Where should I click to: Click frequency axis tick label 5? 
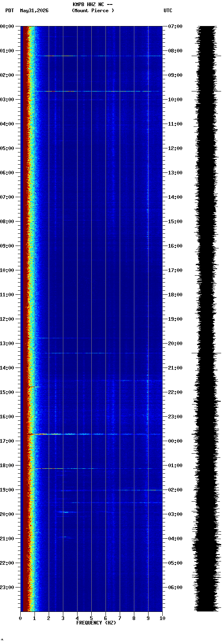coord(91,618)
